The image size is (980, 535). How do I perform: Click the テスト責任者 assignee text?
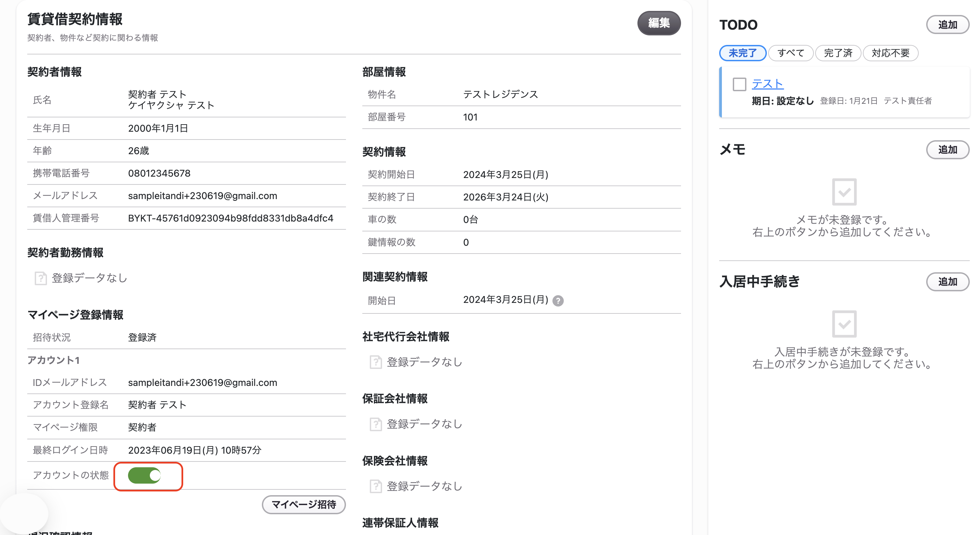coord(908,101)
